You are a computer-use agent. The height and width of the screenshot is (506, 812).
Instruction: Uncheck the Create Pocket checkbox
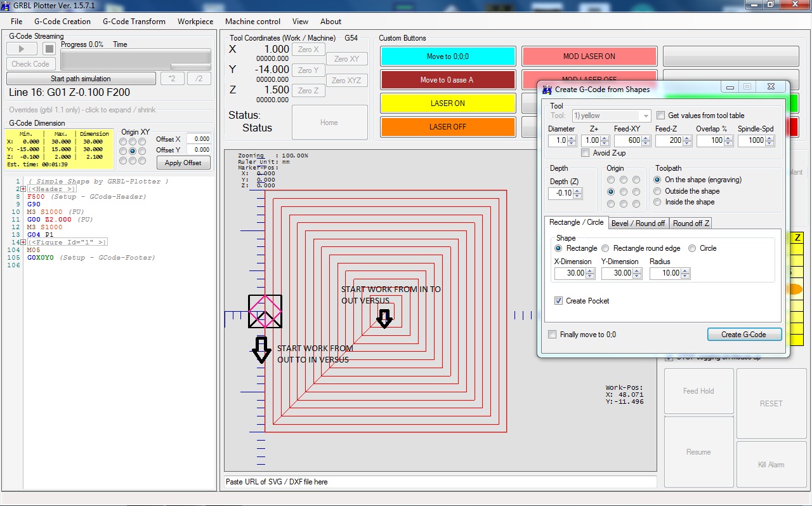point(558,301)
